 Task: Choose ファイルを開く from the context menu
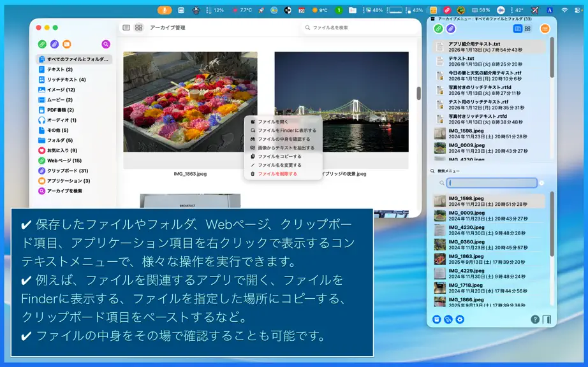[283, 122]
